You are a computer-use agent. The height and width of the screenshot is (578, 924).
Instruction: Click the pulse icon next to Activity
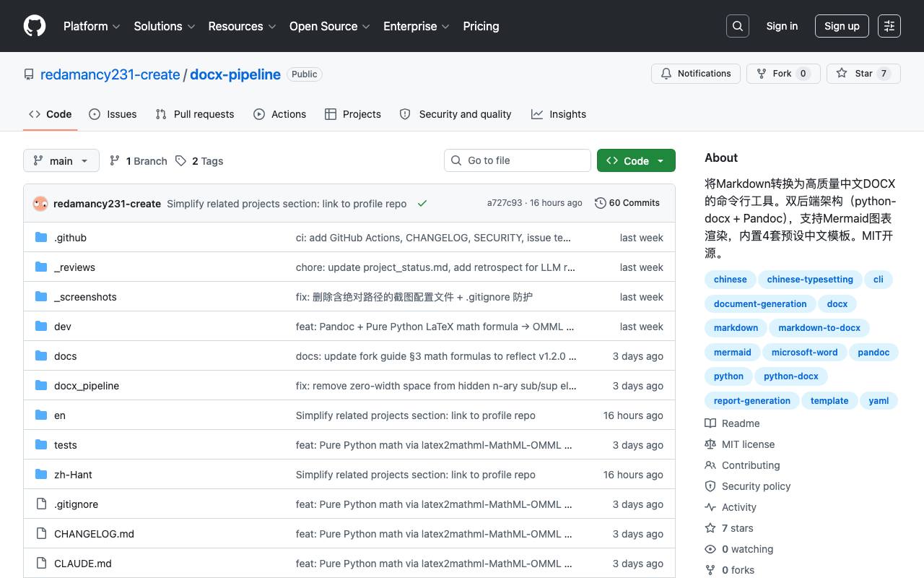tap(710, 507)
